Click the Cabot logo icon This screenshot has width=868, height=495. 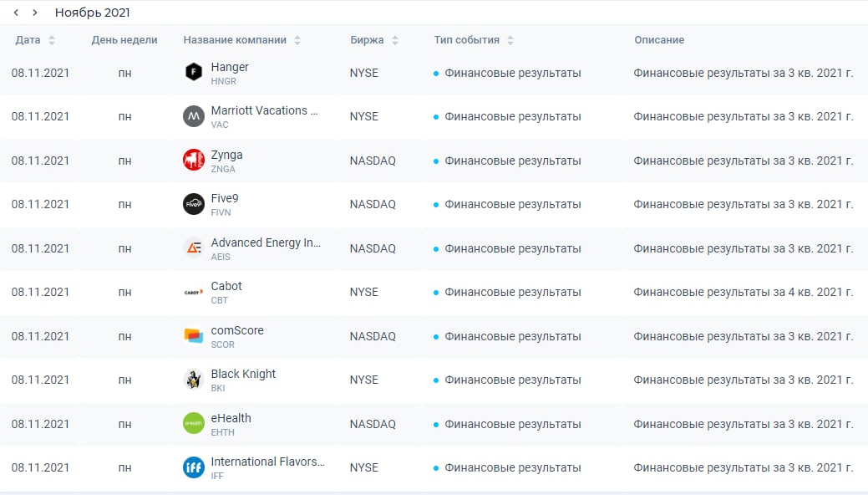[194, 292]
